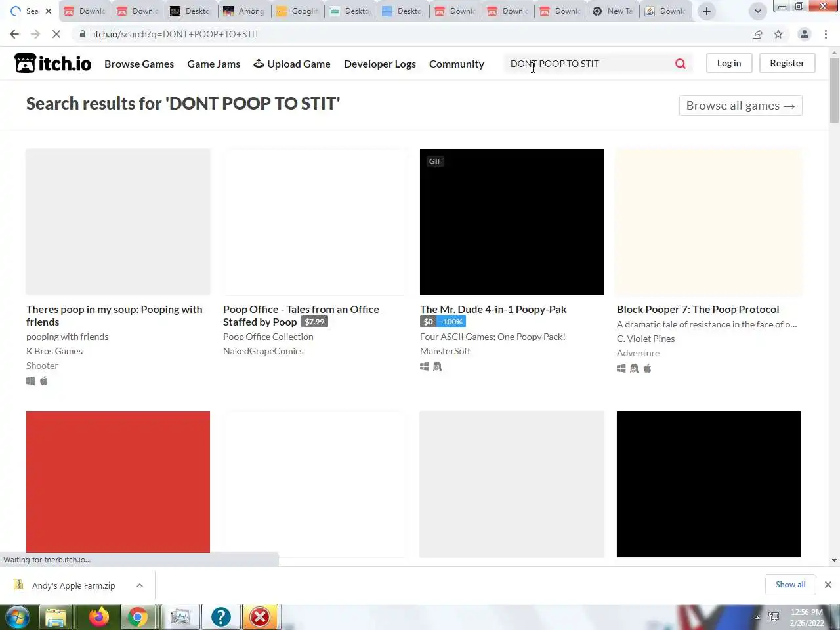Screen dimensions: 840x630
Task: Open the Chrome three-dot menu
Action: pos(826,34)
